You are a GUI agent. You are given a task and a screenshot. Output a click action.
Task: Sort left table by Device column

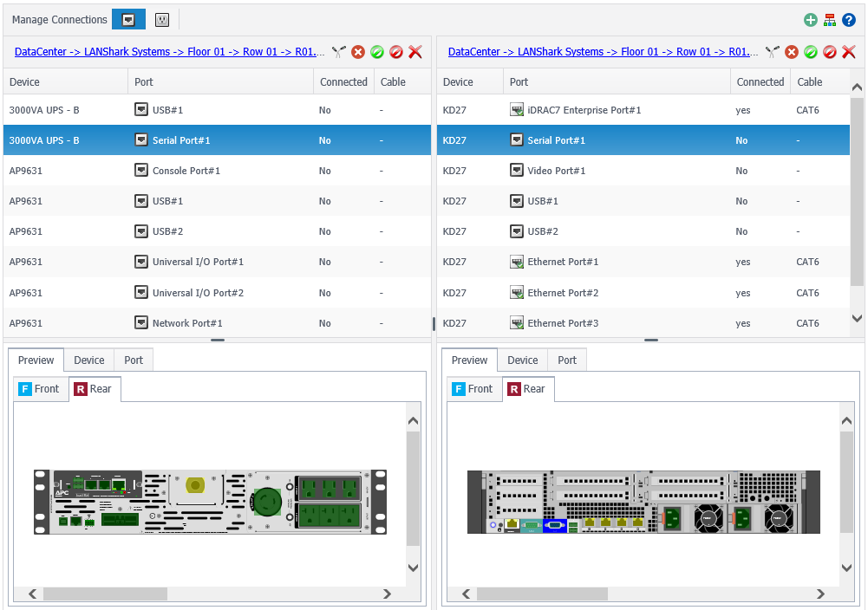(65, 81)
